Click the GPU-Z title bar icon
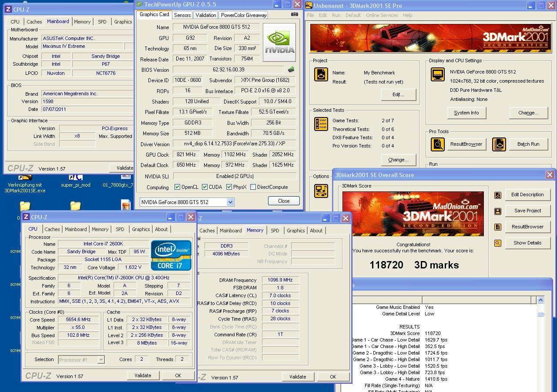Image resolution: width=557 pixels, height=392 pixels. pyautogui.click(x=139, y=4)
